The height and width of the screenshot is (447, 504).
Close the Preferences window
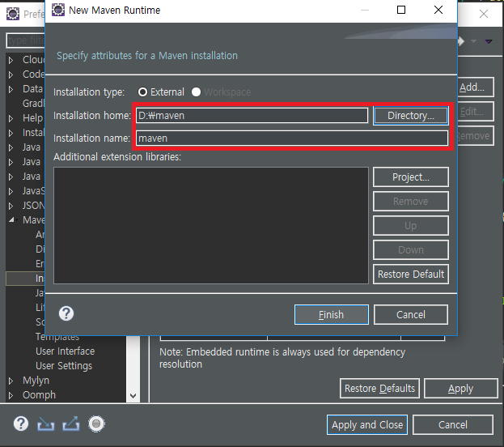pyautogui.click(x=484, y=14)
